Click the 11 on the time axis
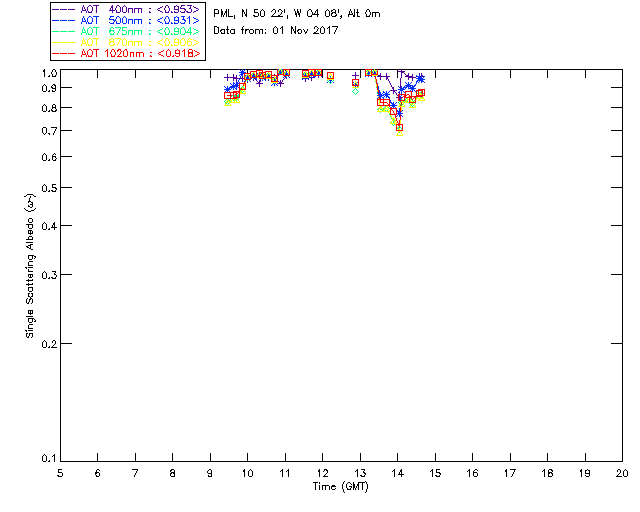 pyautogui.click(x=285, y=473)
